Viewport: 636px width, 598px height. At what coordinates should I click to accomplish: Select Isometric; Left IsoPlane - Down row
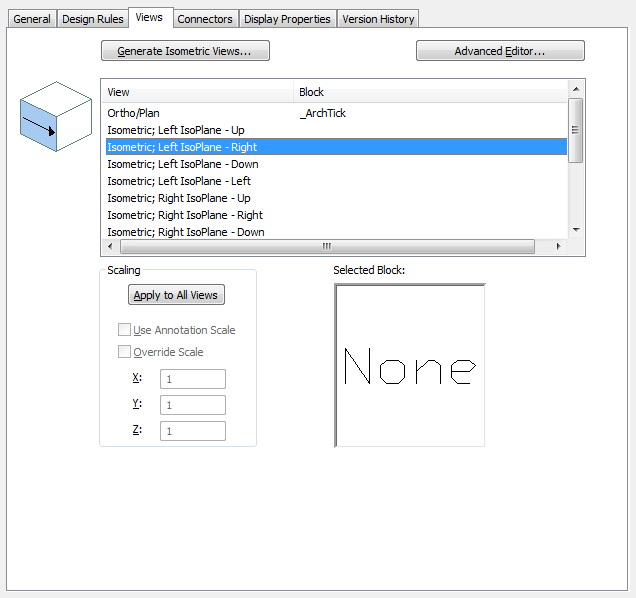tap(336, 164)
